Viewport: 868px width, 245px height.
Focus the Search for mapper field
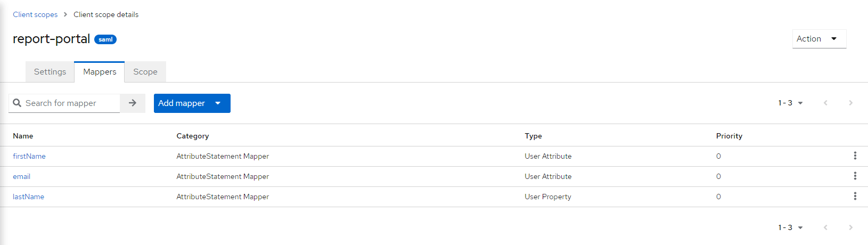point(69,103)
